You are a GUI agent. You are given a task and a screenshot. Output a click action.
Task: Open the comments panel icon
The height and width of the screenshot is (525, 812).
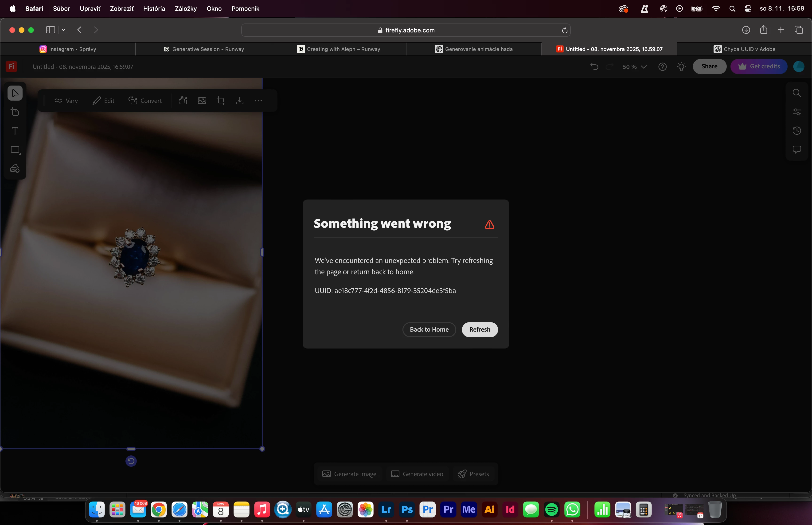point(797,149)
